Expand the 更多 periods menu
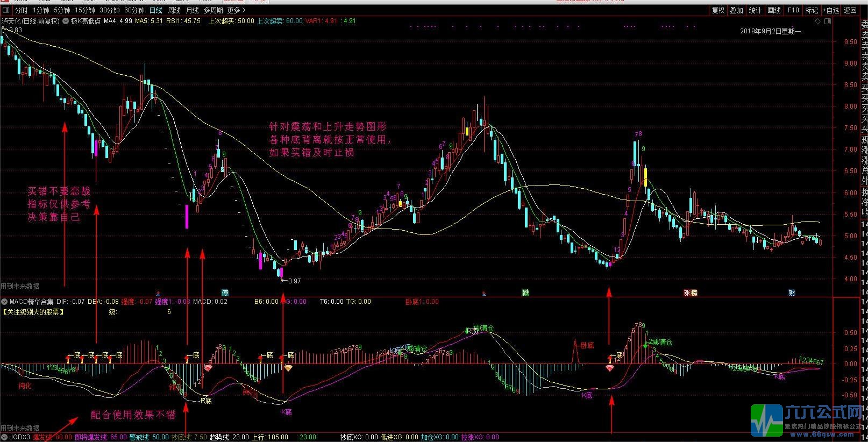The image size is (868, 442). pyautogui.click(x=236, y=10)
